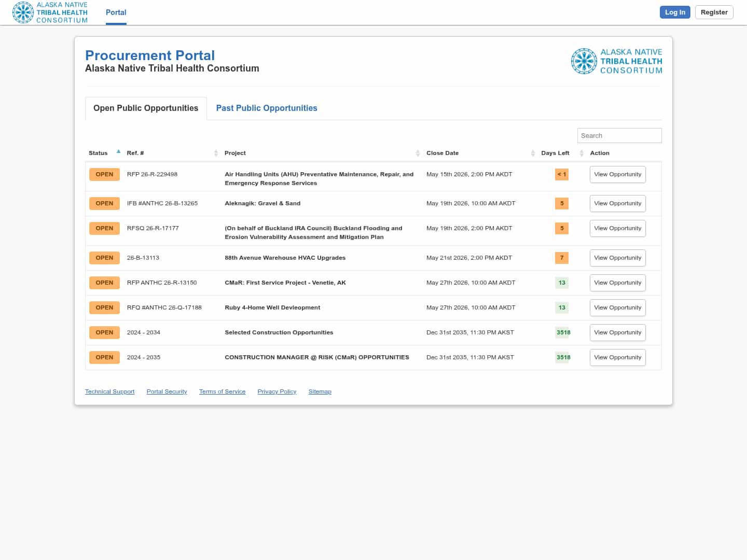Click the ANTHC logo in the top navigation bar
The width and height of the screenshot is (747, 560).
click(50, 12)
